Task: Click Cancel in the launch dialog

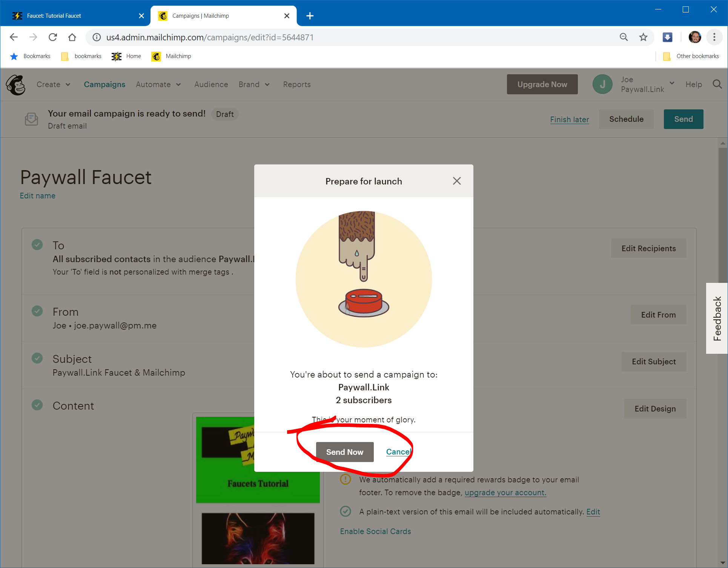Action: [399, 452]
